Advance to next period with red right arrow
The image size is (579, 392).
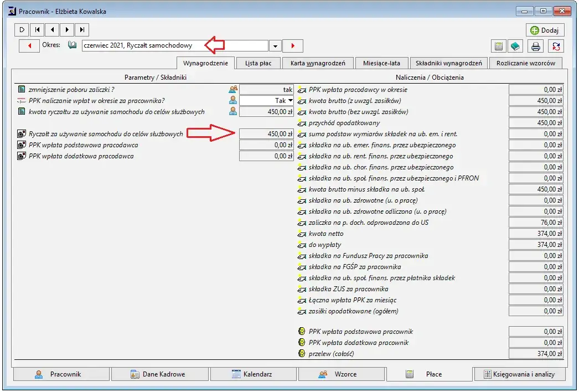tap(293, 46)
